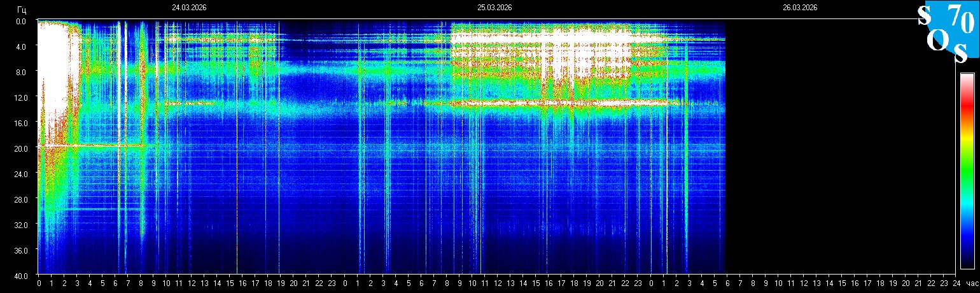Click the 24.0 frequency axis label
This screenshot has height=293, width=980.
click(x=20, y=174)
